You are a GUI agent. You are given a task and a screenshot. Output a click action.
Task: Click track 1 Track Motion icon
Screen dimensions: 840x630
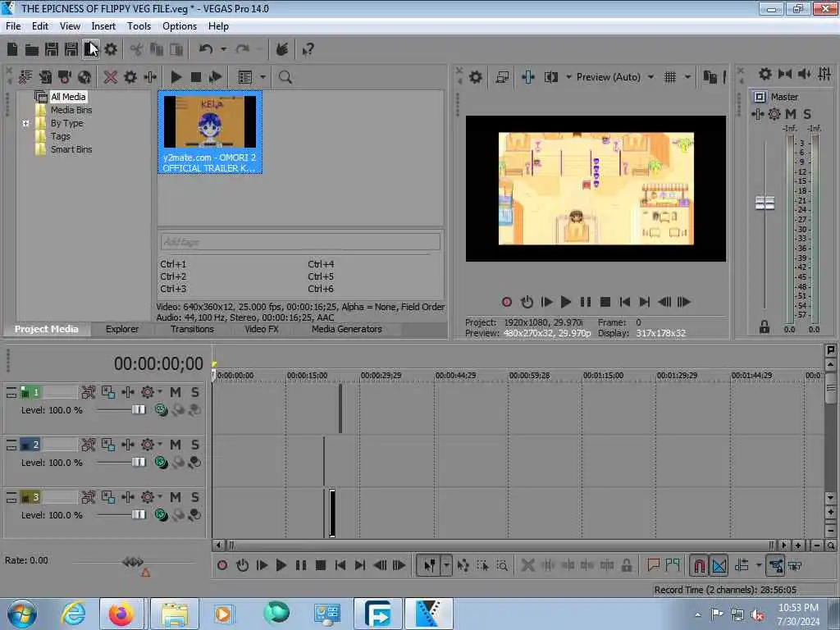point(108,392)
